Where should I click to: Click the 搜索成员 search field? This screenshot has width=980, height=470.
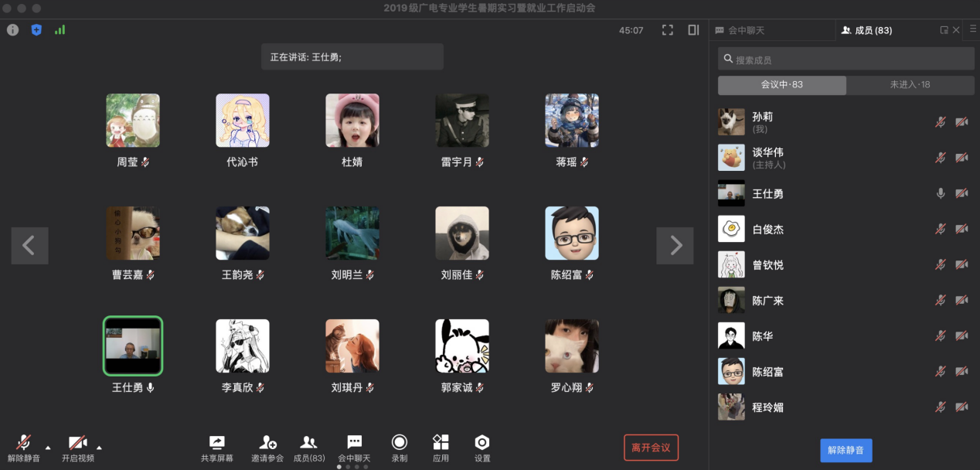pos(846,60)
